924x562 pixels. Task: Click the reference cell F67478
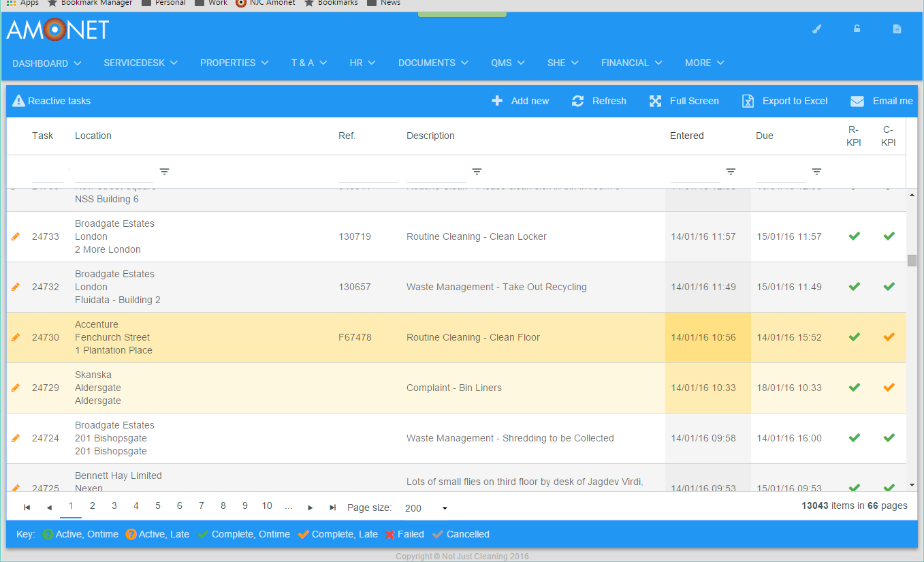pyautogui.click(x=355, y=337)
